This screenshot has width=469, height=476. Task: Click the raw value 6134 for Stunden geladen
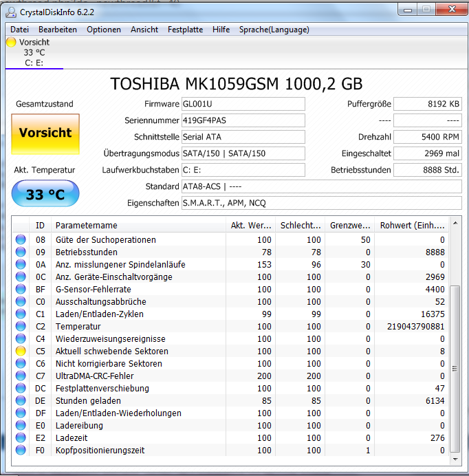click(435, 401)
